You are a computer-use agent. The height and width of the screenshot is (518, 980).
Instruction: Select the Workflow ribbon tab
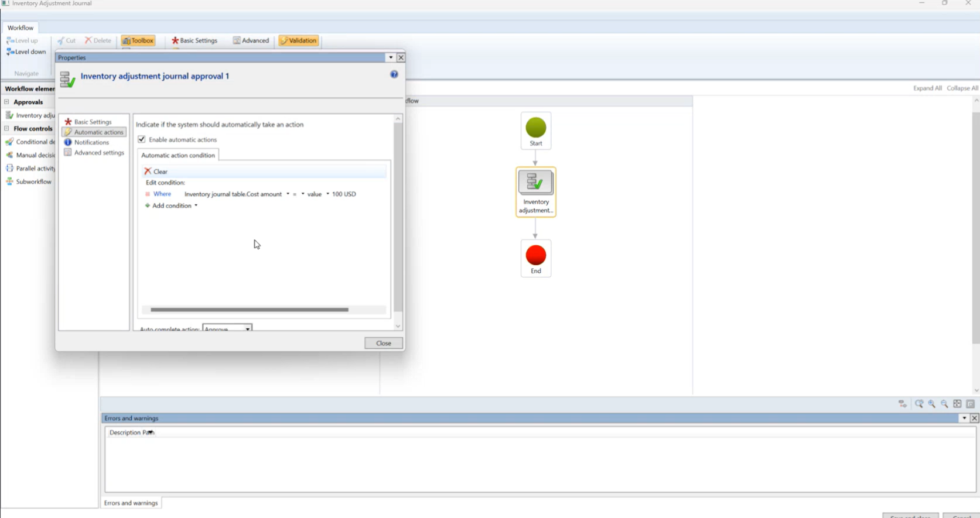pos(21,28)
